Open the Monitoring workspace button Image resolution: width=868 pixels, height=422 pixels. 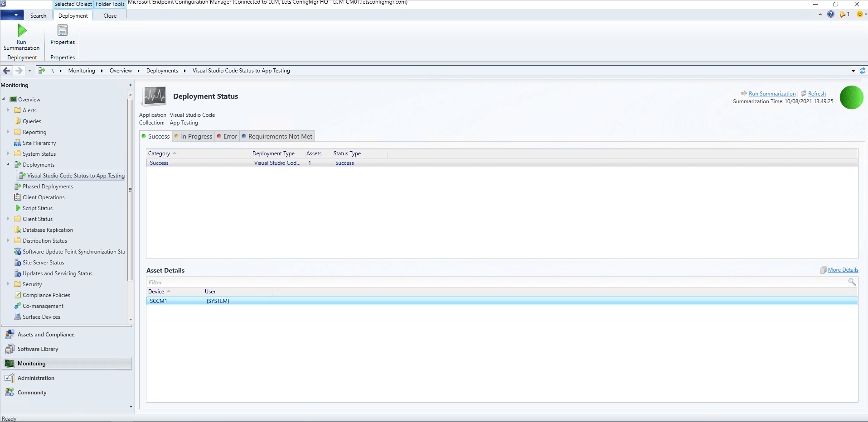click(67, 364)
